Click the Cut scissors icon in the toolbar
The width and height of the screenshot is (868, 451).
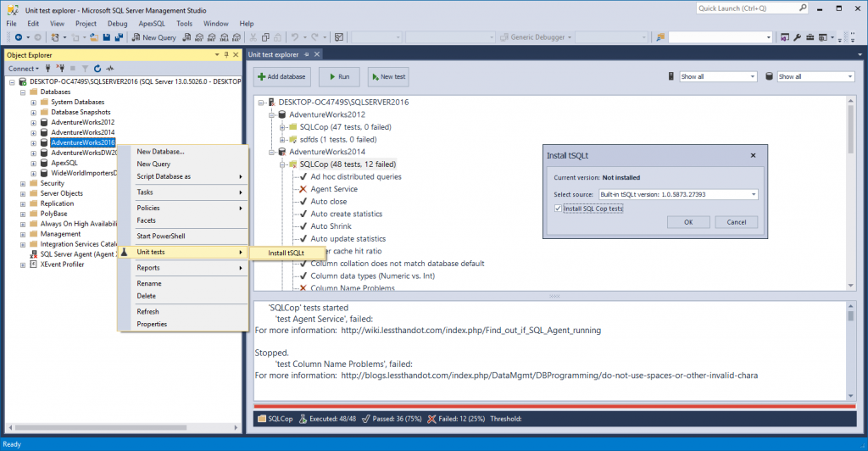pyautogui.click(x=253, y=37)
